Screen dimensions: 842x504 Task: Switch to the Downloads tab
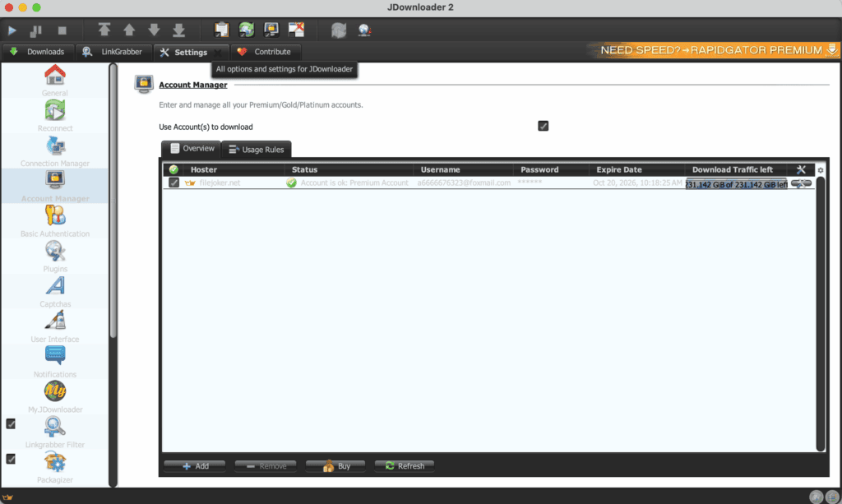coord(38,52)
